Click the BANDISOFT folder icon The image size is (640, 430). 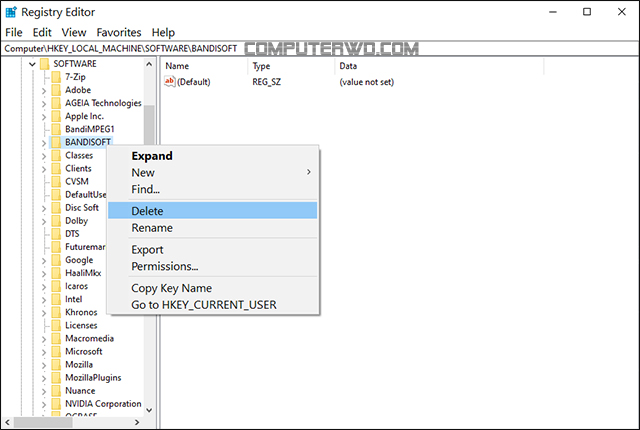pyautogui.click(x=56, y=142)
